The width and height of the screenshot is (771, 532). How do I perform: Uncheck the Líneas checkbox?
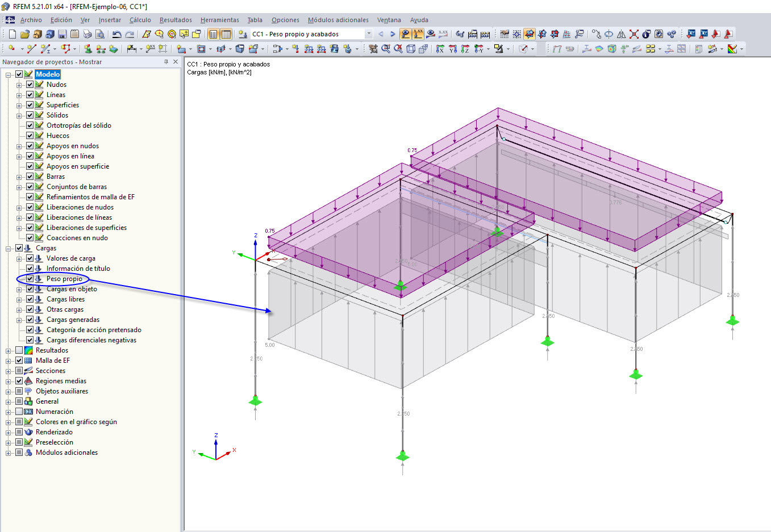click(30, 95)
